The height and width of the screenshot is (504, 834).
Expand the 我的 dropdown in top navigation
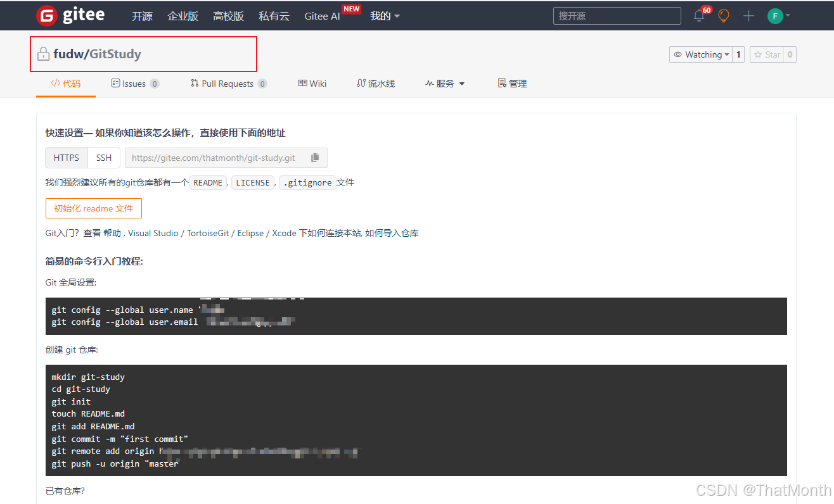point(385,16)
